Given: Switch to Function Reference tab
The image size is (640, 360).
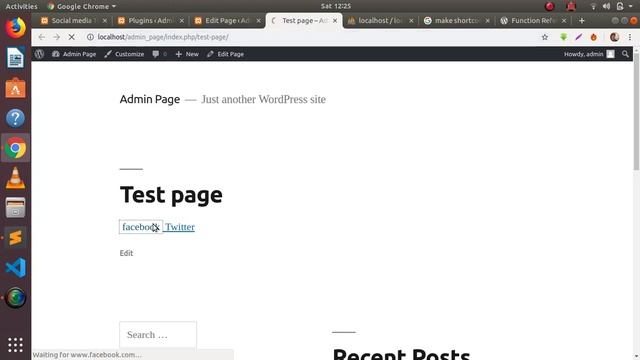Looking at the screenshot, I should pos(533,20).
